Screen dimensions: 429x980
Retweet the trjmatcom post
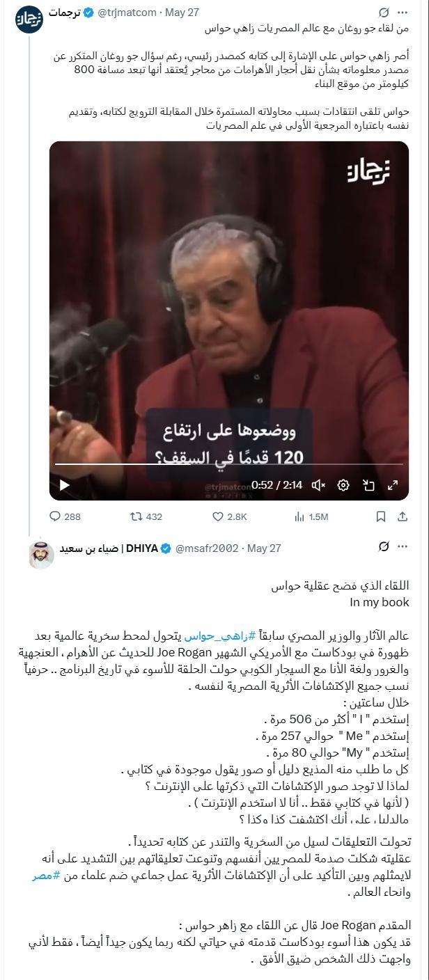[x=146, y=516]
